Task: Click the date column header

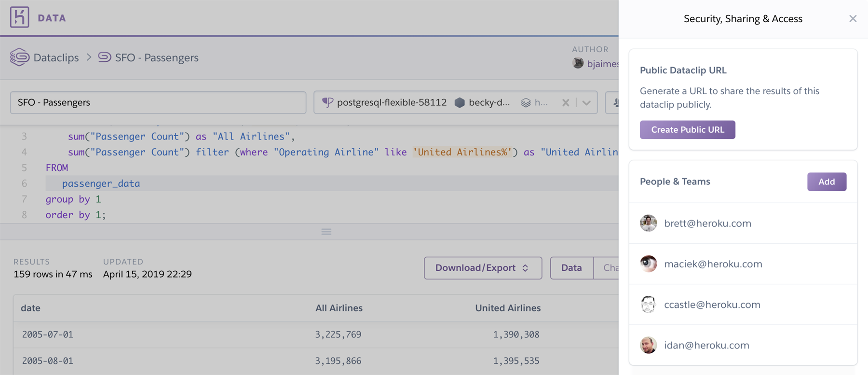Action: click(x=30, y=308)
